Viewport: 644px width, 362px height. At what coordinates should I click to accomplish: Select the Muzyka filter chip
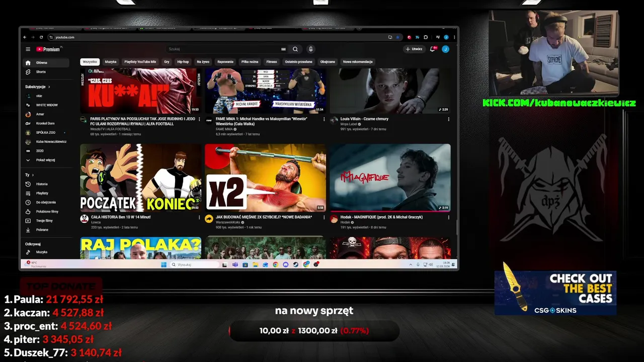111,62
